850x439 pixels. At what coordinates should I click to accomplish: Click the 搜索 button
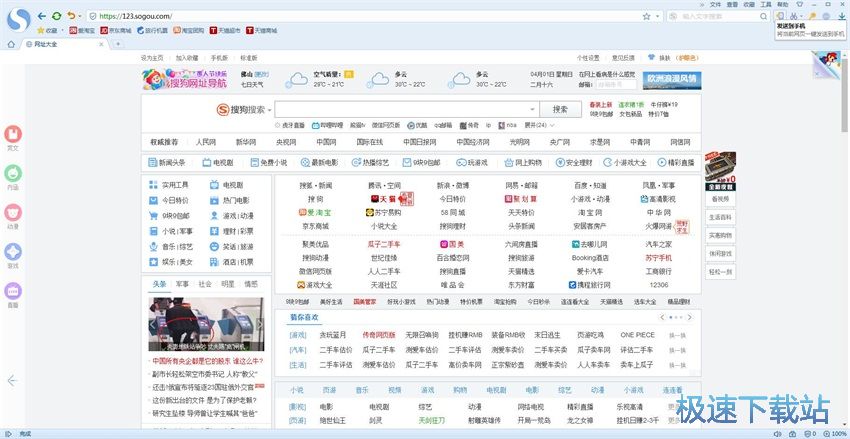[x=560, y=109]
